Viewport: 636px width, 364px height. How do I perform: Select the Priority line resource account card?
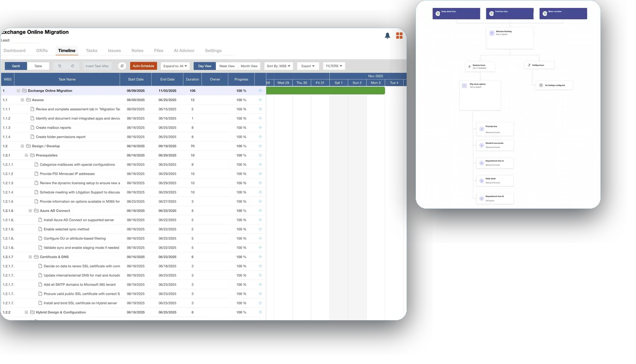(x=495, y=129)
